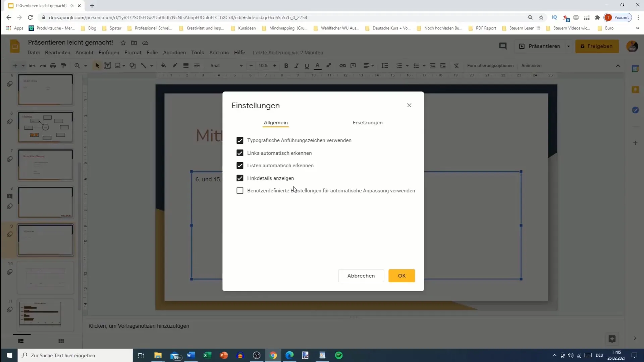
Task: Switch to grid view icon below filmstrip
Action: click(61, 341)
